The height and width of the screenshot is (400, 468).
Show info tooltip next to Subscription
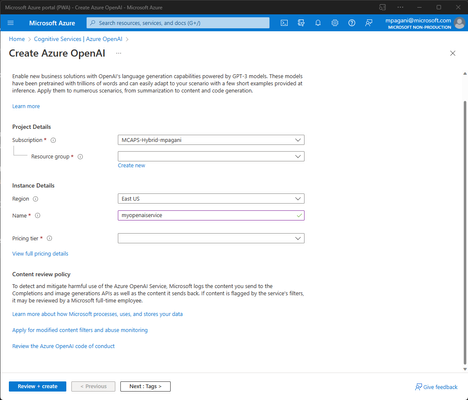coord(53,140)
